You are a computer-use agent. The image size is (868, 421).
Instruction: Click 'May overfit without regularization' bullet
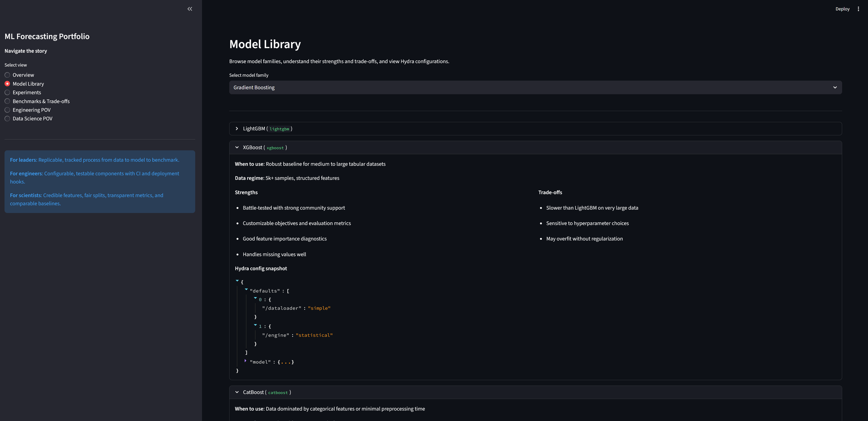[x=584, y=239]
